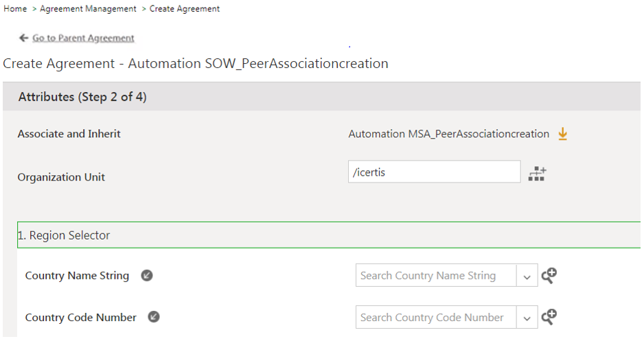Focus the Search Country Code Number field
The image size is (644, 339).
(x=435, y=318)
